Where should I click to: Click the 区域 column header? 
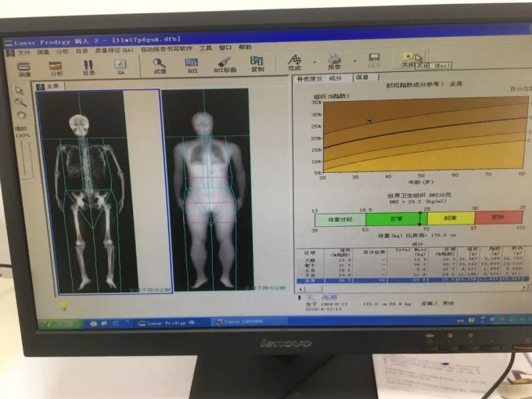[310, 253]
